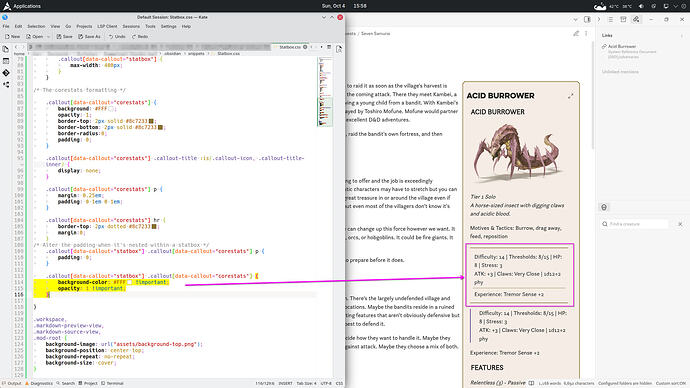
Task: Click the edit pencil icon in Obsidian
Action: (576, 33)
